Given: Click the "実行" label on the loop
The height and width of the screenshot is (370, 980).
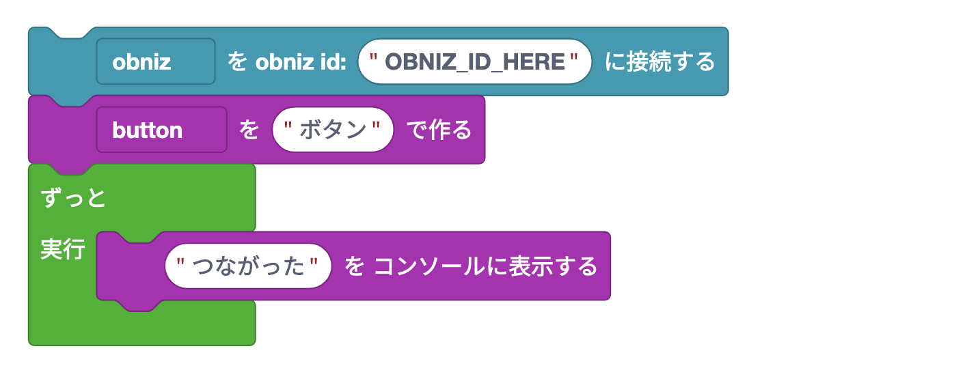Looking at the screenshot, I should click(x=62, y=250).
